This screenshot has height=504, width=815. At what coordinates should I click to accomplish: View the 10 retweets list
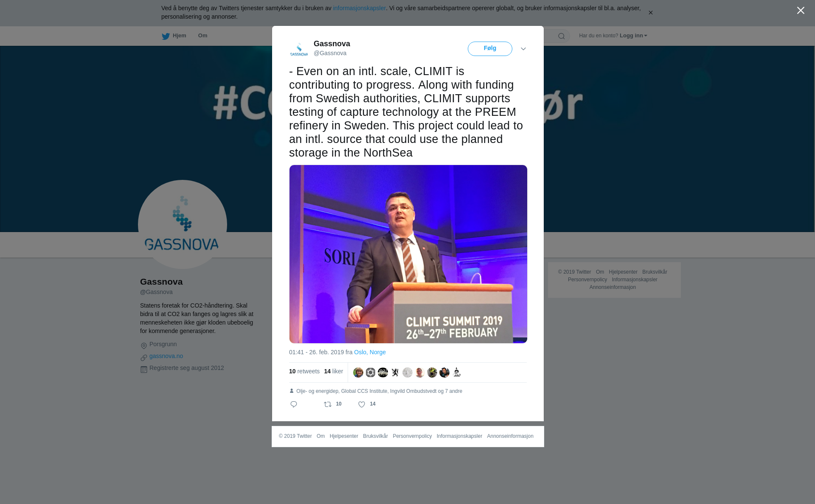[x=304, y=371]
